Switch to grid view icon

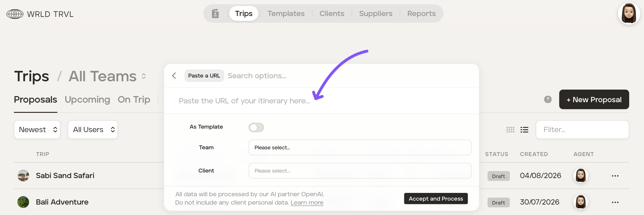510,130
